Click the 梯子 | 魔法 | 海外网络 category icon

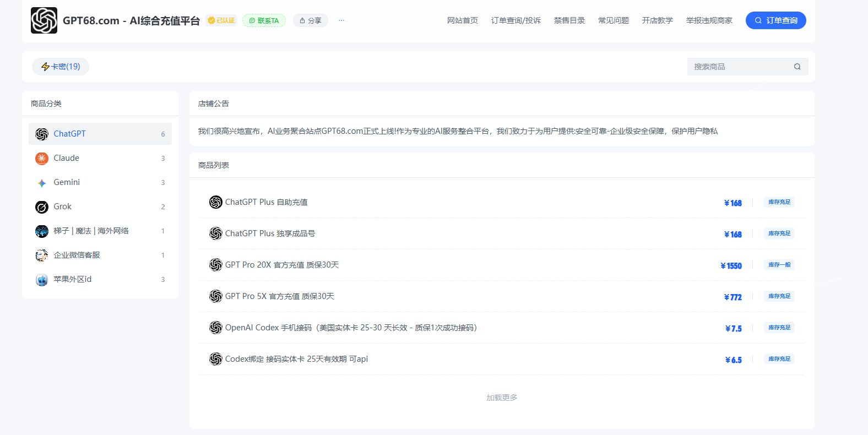tap(42, 231)
